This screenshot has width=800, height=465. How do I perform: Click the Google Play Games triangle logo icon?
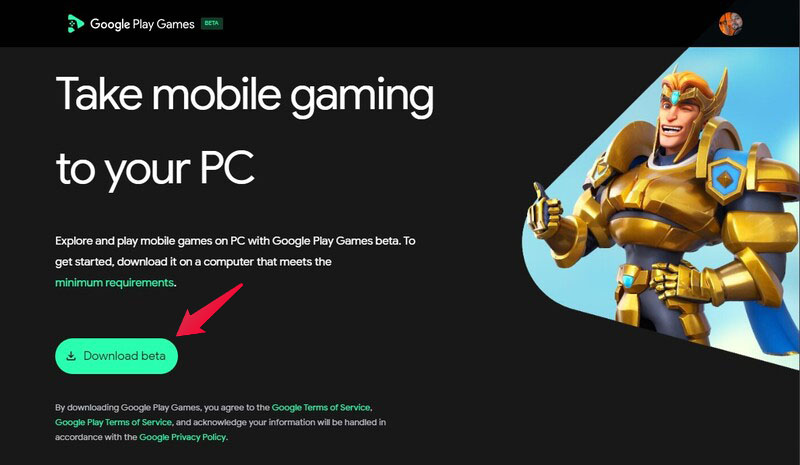(76, 23)
